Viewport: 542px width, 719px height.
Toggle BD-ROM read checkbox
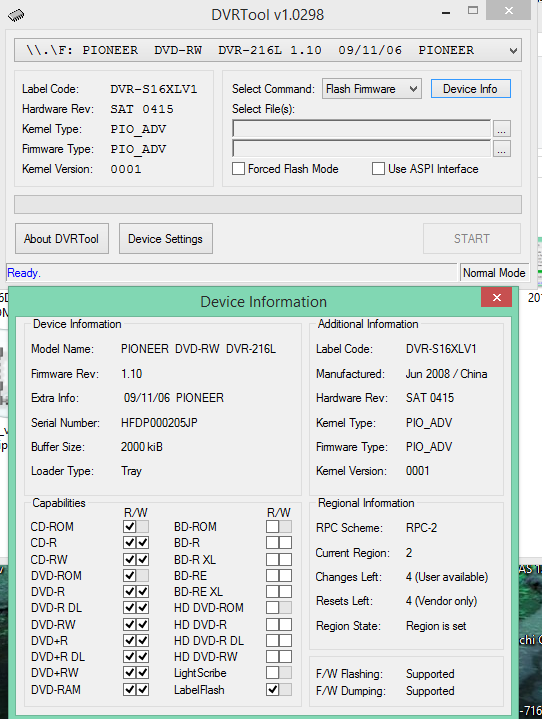(x=272, y=526)
